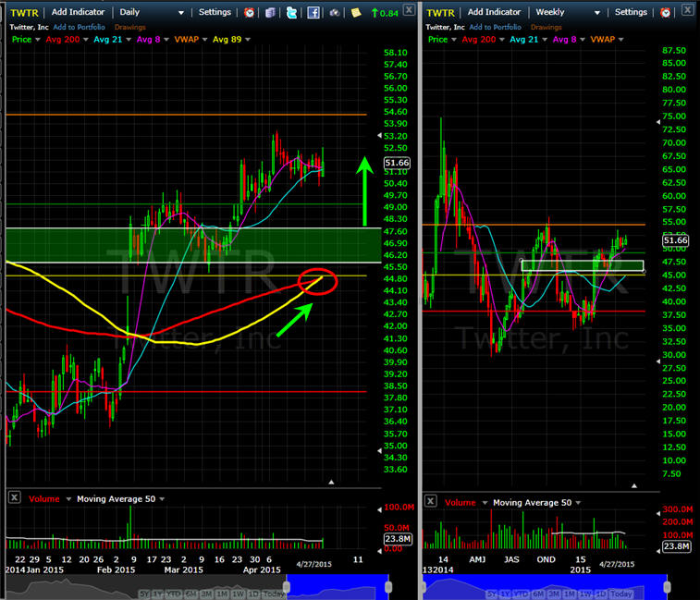
Task: Click Add to Portfolio on the daily chart
Action: [79, 27]
